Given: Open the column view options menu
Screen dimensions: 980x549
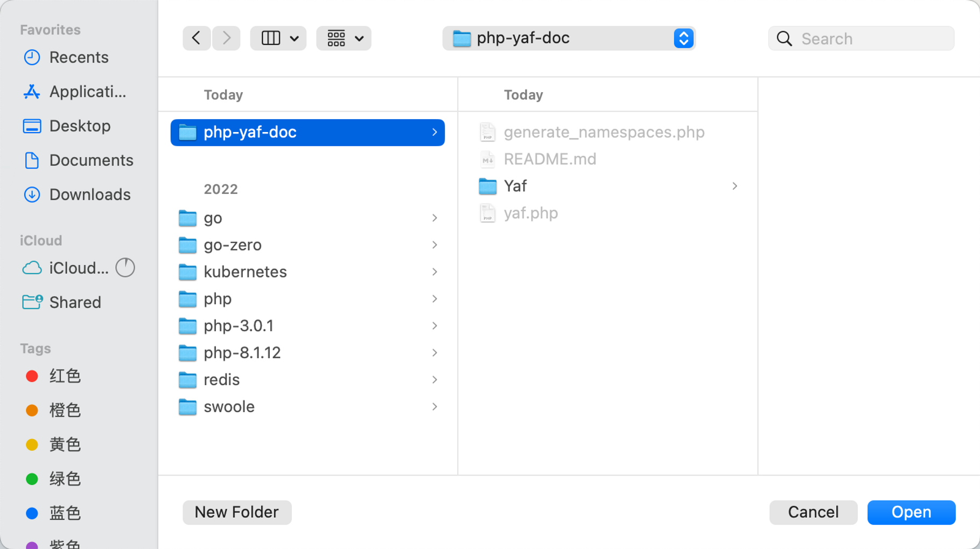Looking at the screenshot, I should click(x=278, y=38).
